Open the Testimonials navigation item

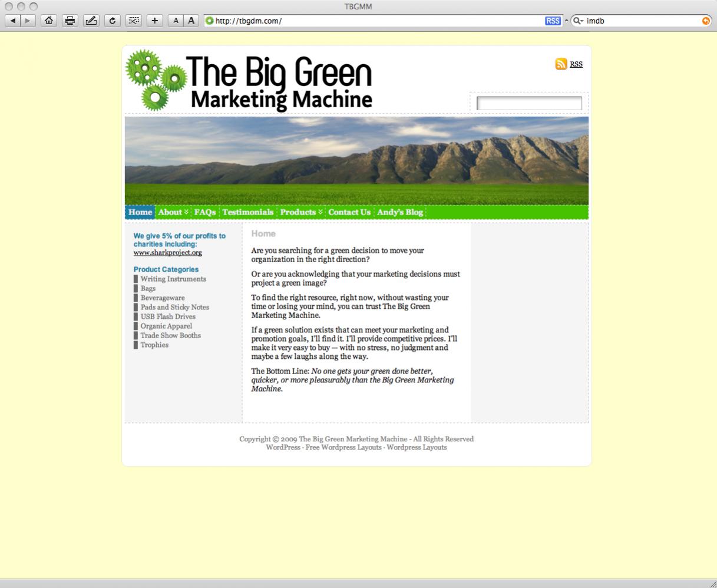tap(248, 212)
